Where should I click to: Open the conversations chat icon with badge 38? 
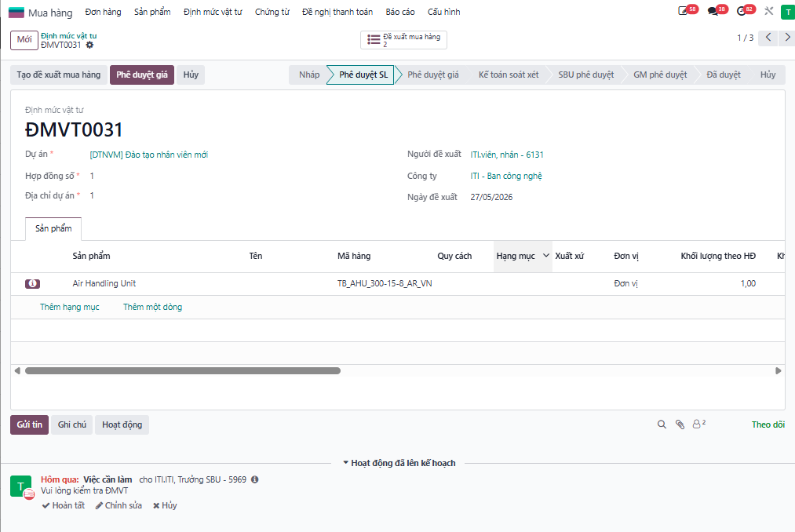pos(713,11)
